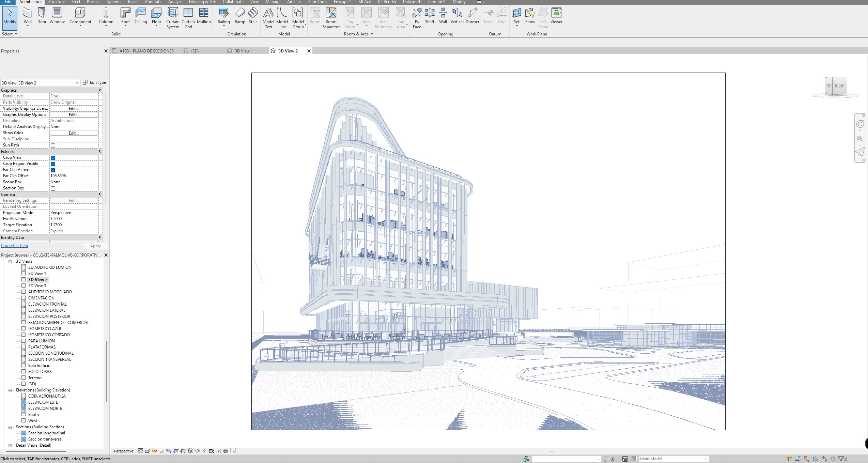Switch to A103 - PLANO DE SECCIONES tab

click(146, 51)
